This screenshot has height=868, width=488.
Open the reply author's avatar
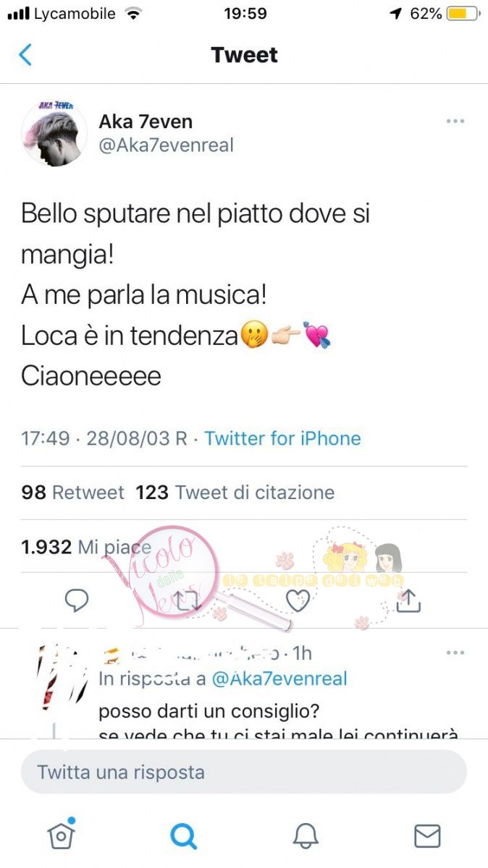pos(58,676)
